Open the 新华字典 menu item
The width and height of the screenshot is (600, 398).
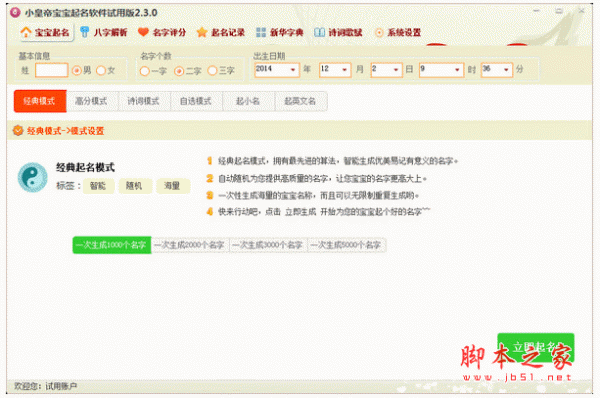(280, 32)
